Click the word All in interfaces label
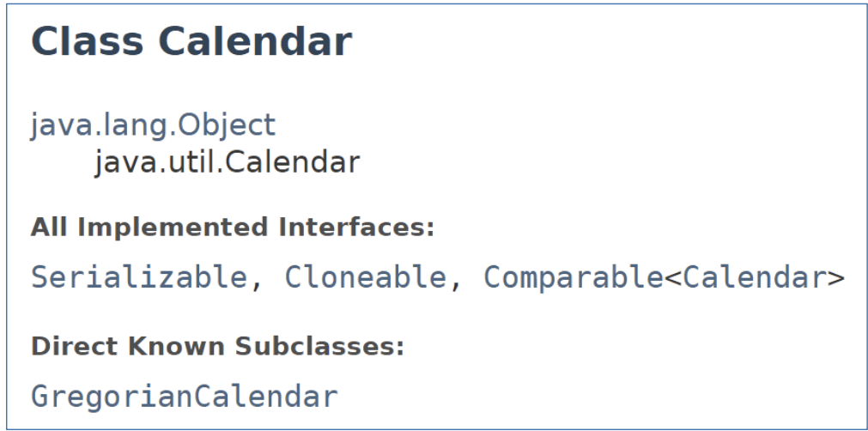This screenshot has width=868, height=431. point(50,228)
